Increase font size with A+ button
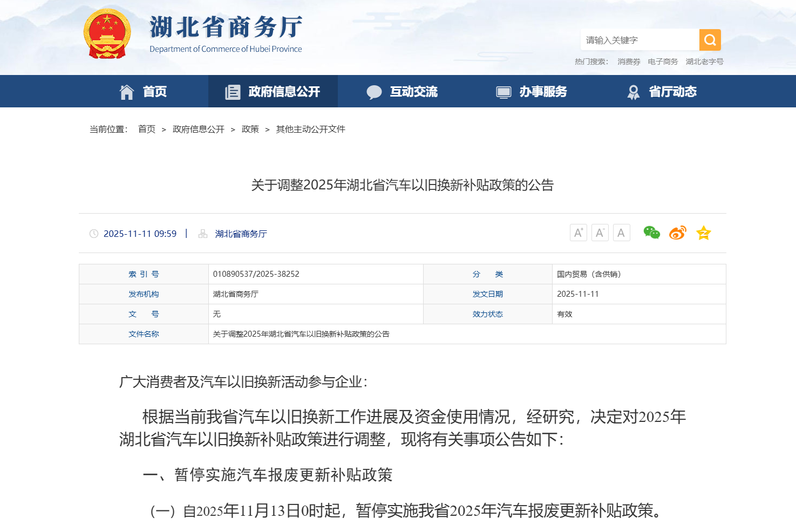This screenshot has width=796, height=532. pos(578,233)
